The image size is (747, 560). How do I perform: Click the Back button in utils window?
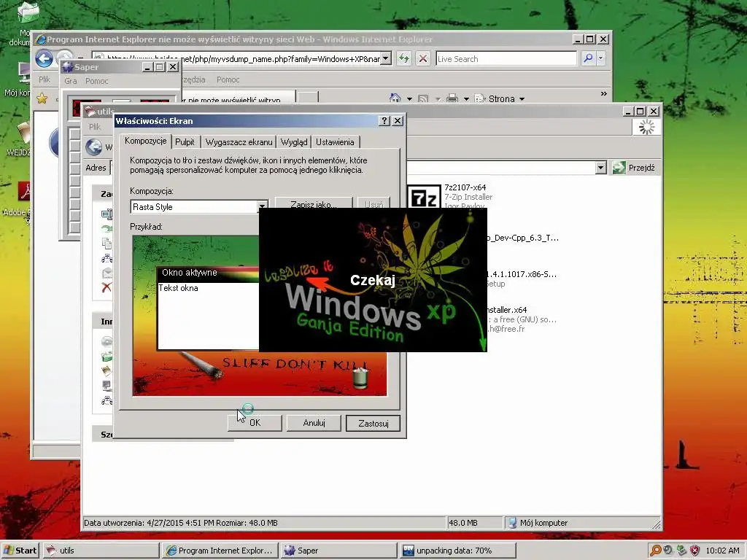(x=94, y=147)
